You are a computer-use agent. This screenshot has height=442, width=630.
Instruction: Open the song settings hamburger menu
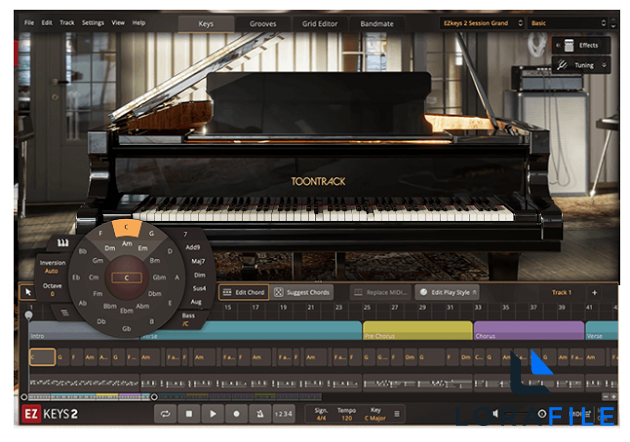tap(397, 413)
